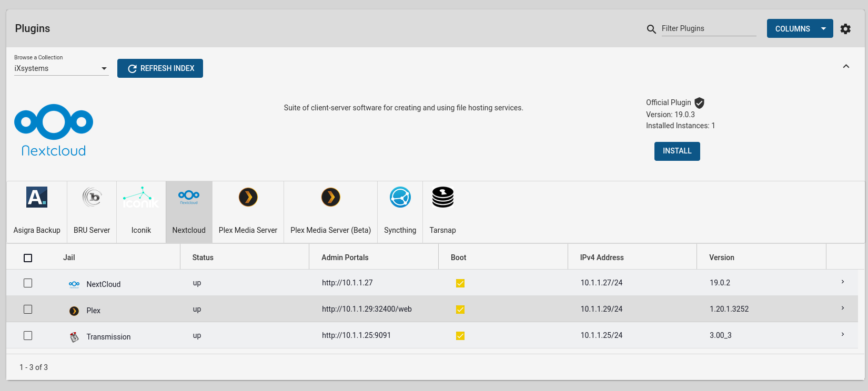This screenshot has width=868, height=391.
Task: Expand the Transmission jail row details
Action: point(843,334)
